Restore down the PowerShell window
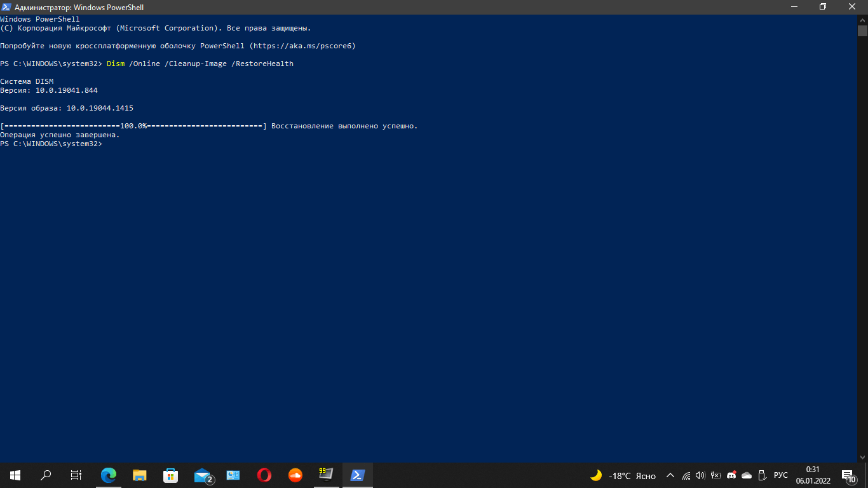This screenshot has height=488, width=868. (x=823, y=7)
